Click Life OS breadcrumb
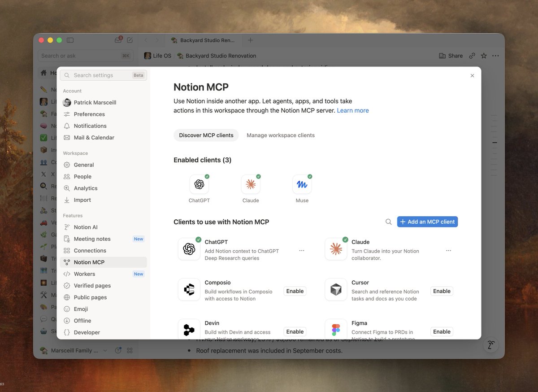 click(158, 56)
